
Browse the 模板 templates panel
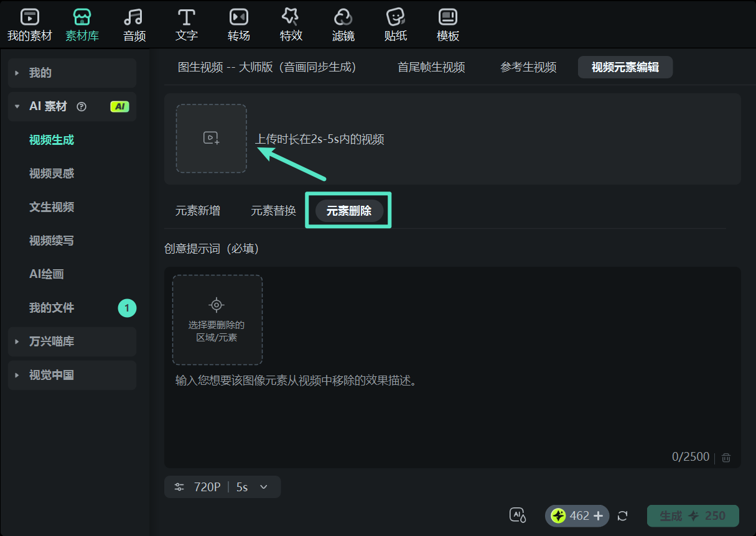click(x=447, y=24)
